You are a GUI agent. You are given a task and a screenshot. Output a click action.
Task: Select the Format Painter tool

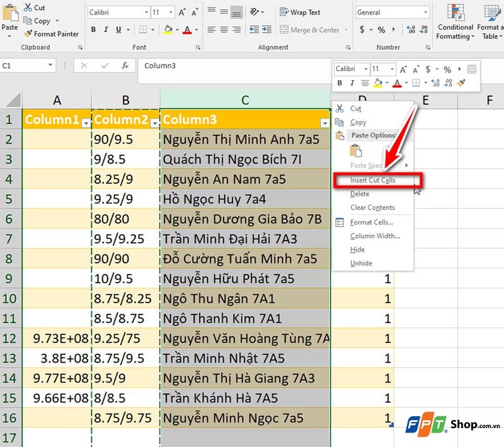[51, 34]
